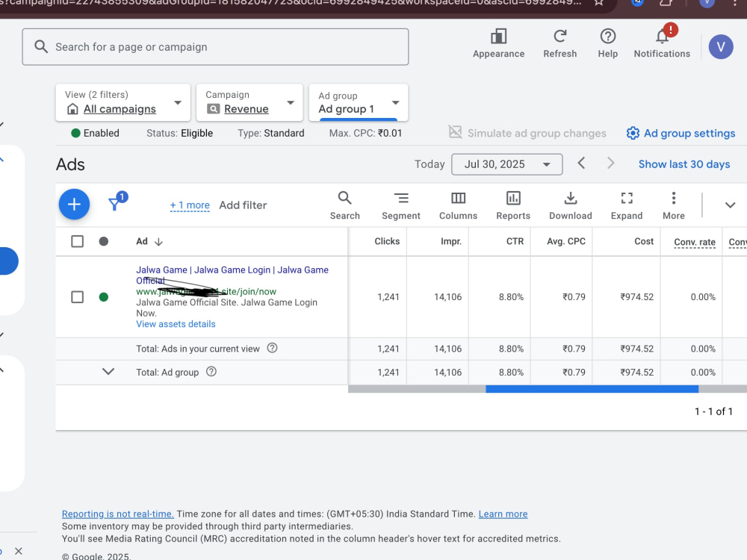
Task: Click the search magnifier in search bar
Action: click(x=41, y=46)
